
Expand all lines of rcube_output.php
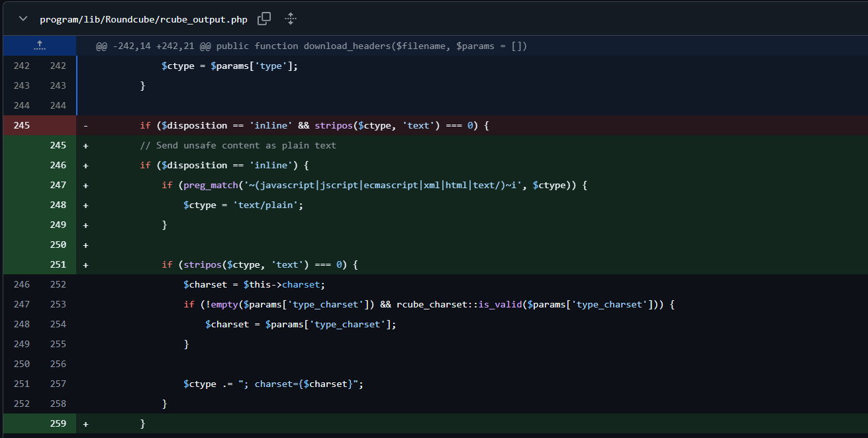291,19
